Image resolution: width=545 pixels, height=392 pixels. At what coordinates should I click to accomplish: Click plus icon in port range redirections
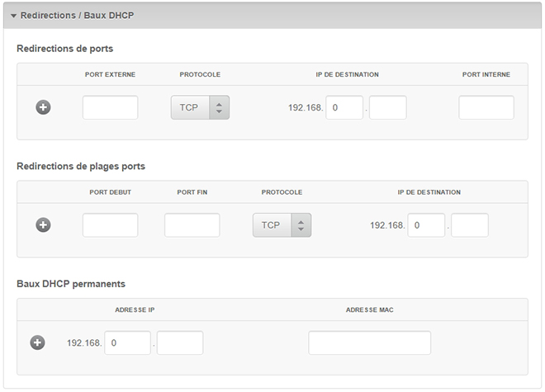pos(44,224)
